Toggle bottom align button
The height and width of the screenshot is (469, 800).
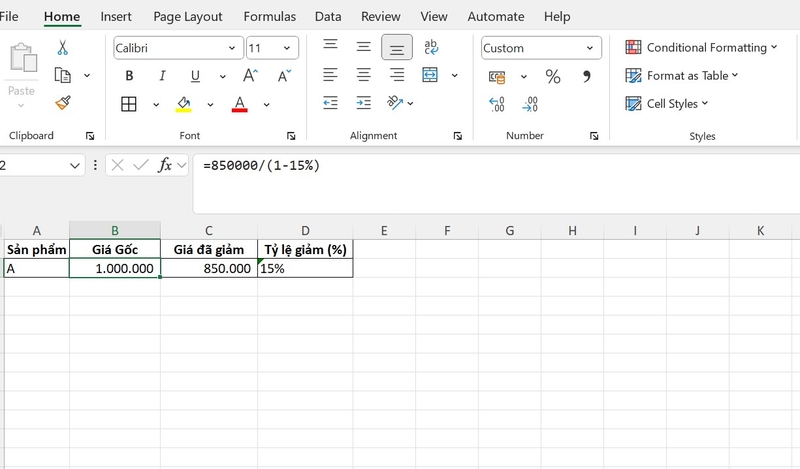(x=397, y=48)
